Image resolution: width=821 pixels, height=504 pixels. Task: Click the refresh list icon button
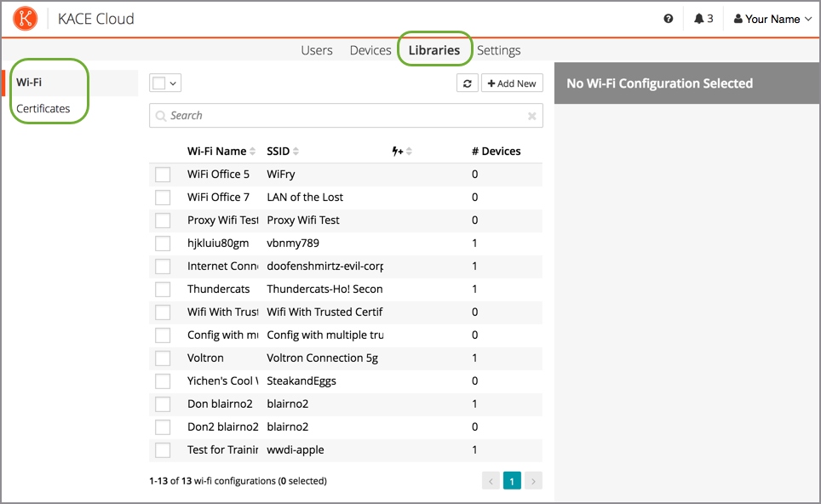pos(467,83)
